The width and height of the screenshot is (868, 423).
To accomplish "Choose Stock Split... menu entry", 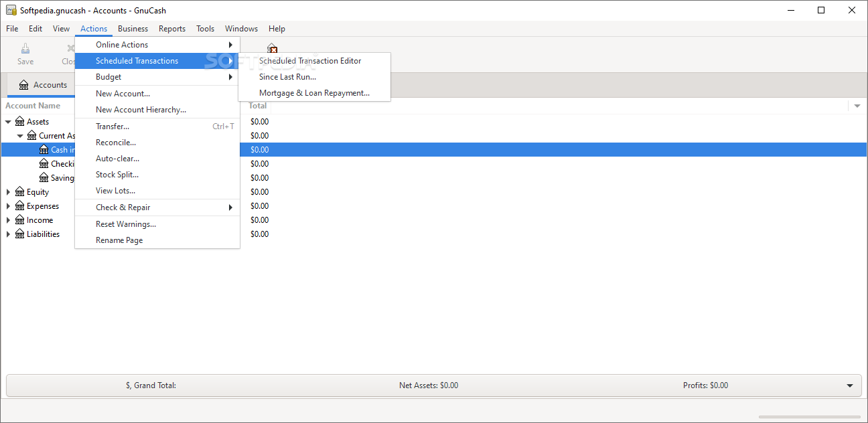I will 157,175.
